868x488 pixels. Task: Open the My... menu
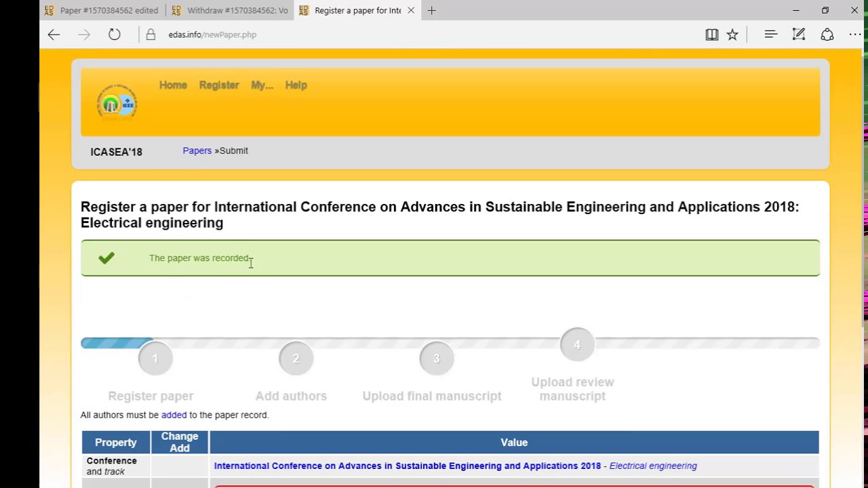coord(262,85)
